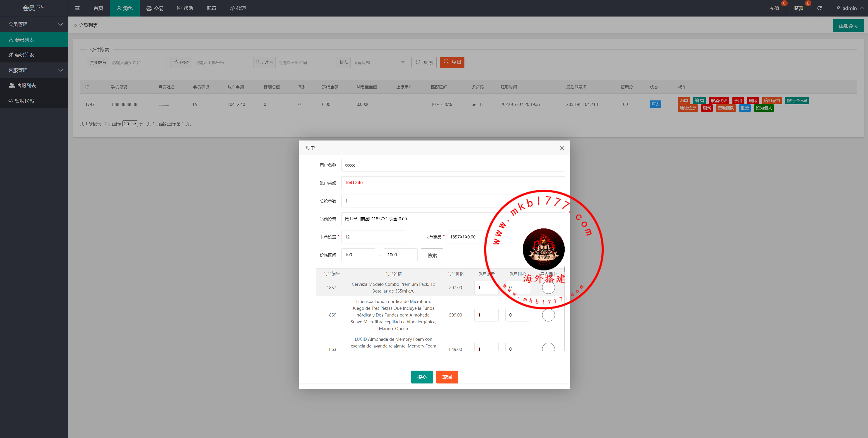Open 客服列表 in sidebar
This screenshot has height=438, width=868.
point(34,85)
